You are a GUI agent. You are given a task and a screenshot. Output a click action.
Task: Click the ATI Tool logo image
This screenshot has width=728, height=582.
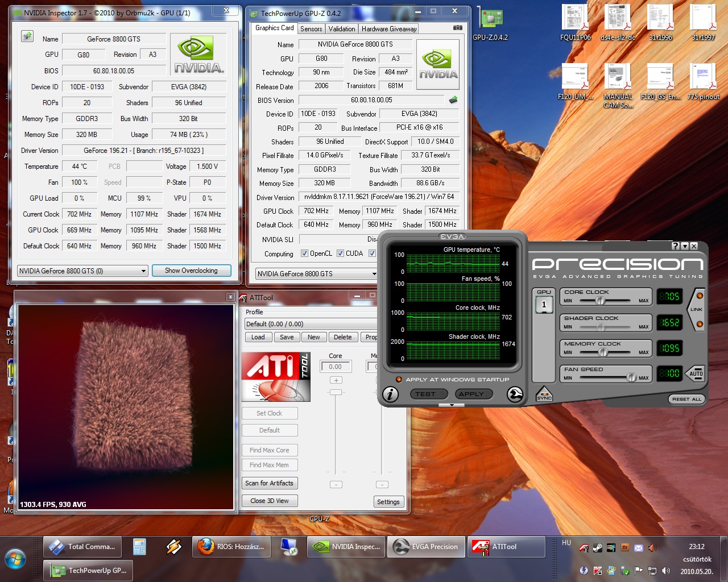276,377
